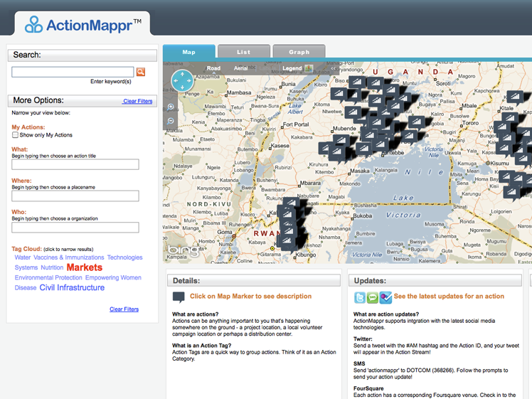Focus the keyword search field
This screenshot has width=532, height=399.
tap(73, 72)
